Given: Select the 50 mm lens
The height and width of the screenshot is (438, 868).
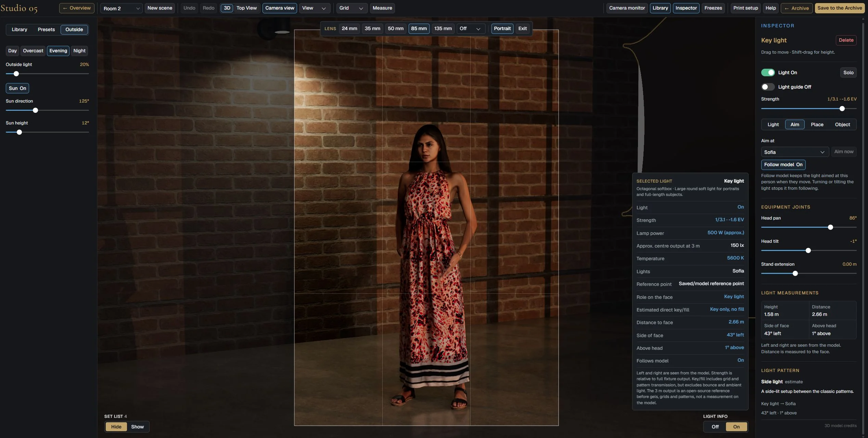Looking at the screenshot, I should coord(396,29).
